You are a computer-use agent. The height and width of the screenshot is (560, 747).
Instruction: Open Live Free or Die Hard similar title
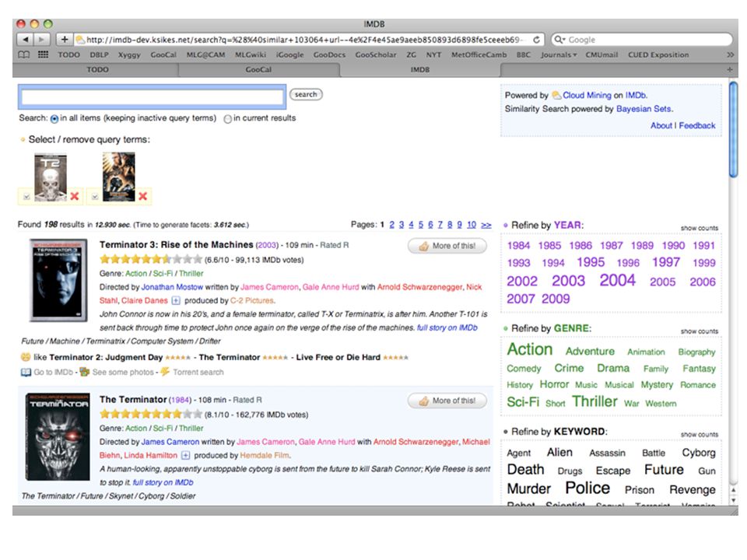pos(338,357)
